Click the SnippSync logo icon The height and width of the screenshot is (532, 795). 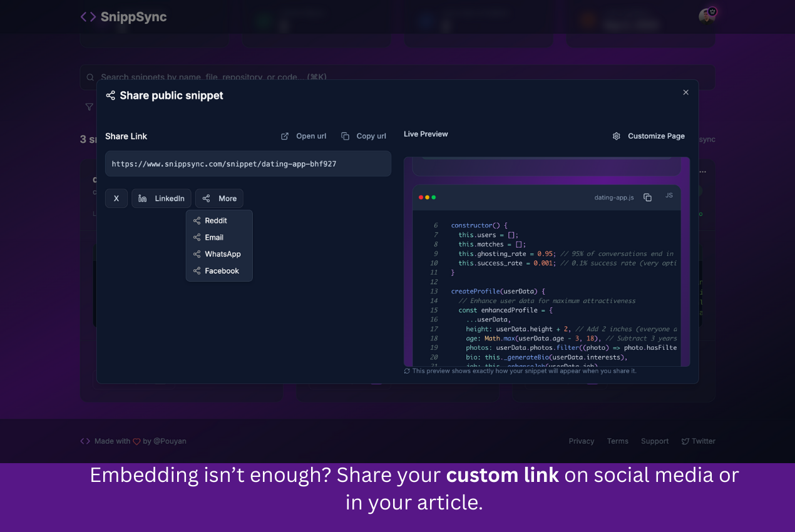88,17
